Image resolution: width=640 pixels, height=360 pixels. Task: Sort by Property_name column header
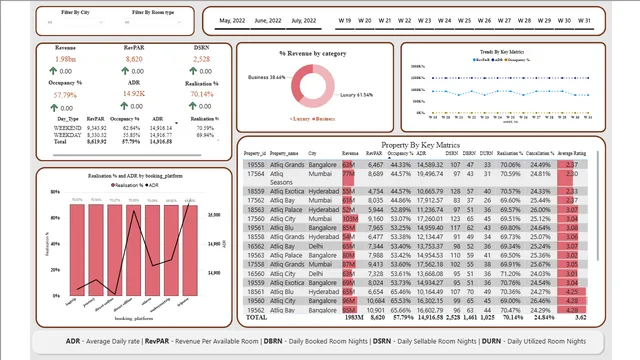click(x=284, y=153)
